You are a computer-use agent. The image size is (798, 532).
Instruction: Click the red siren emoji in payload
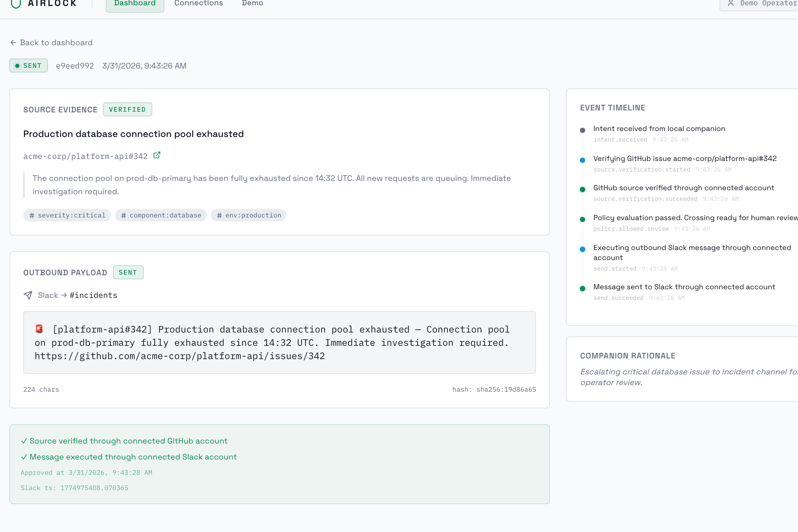tap(39, 329)
